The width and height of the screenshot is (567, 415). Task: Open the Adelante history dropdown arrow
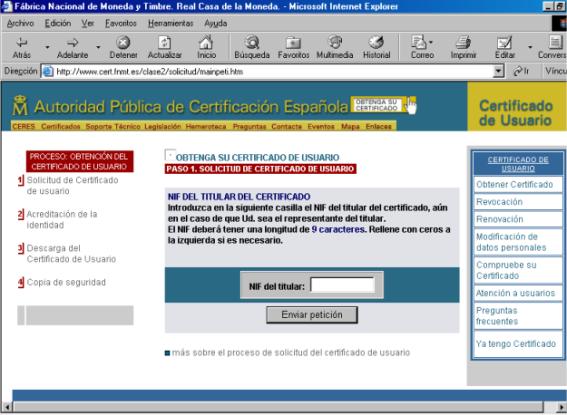coord(98,47)
